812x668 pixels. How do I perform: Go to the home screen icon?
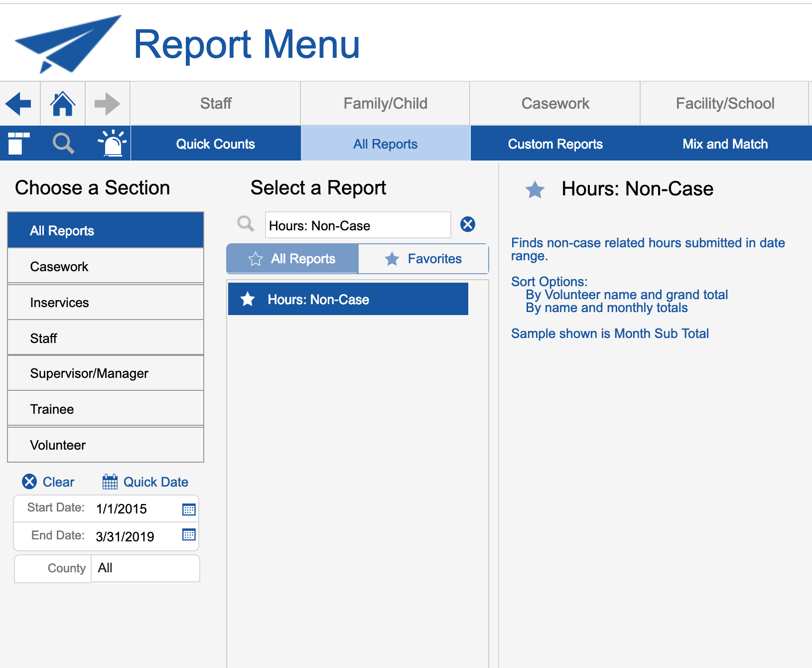pyautogui.click(x=63, y=104)
